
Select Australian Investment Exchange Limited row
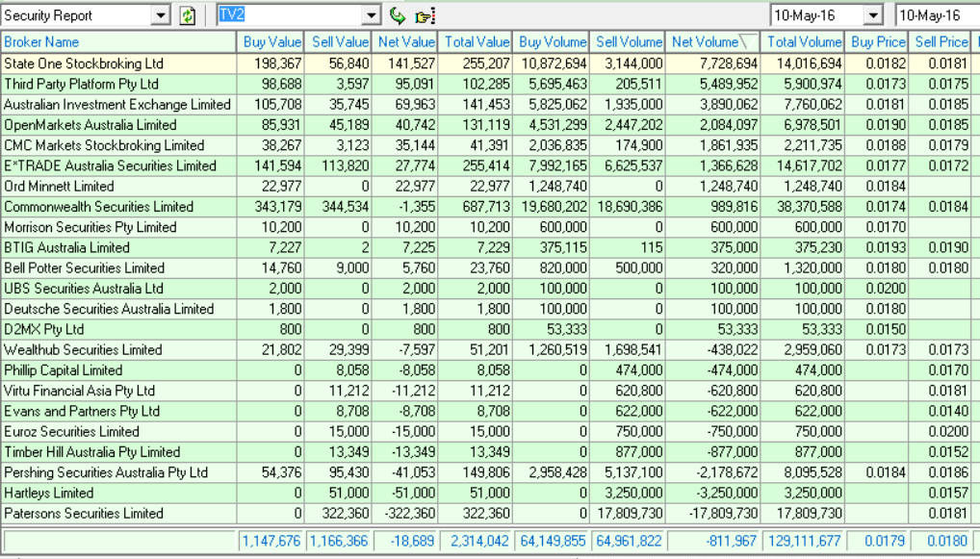click(x=490, y=104)
